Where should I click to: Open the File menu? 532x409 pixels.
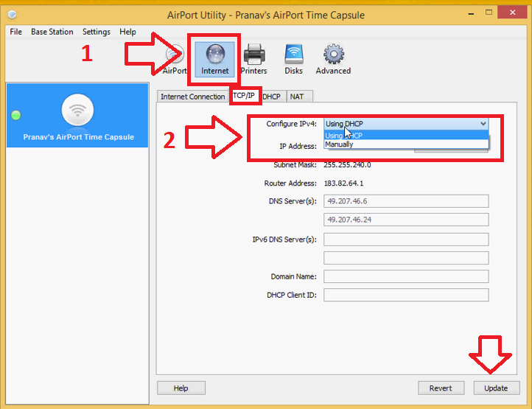(15, 32)
